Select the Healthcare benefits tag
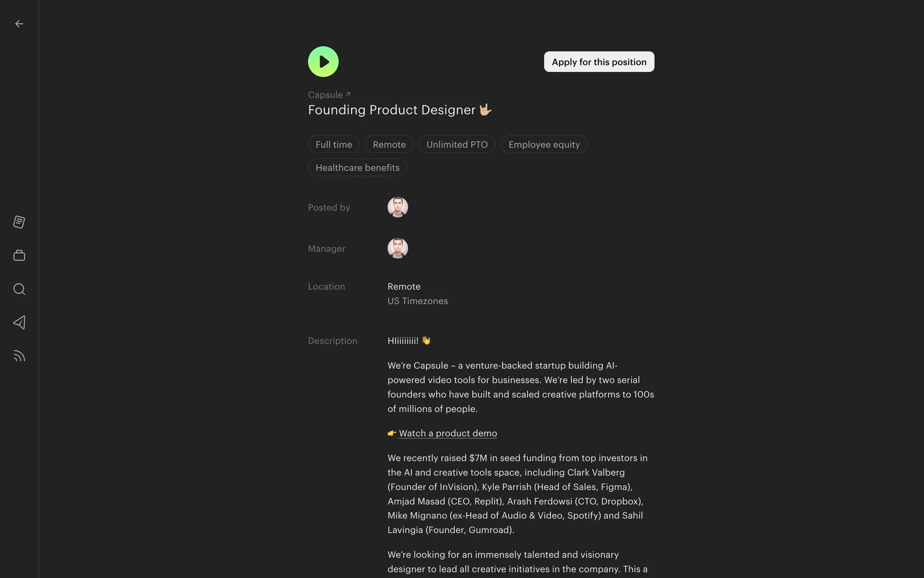Image resolution: width=924 pixels, height=578 pixels. (357, 168)
